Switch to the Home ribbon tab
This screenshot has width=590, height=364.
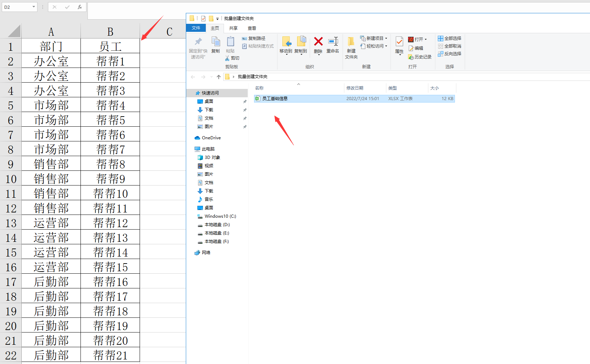click(215, 28)
